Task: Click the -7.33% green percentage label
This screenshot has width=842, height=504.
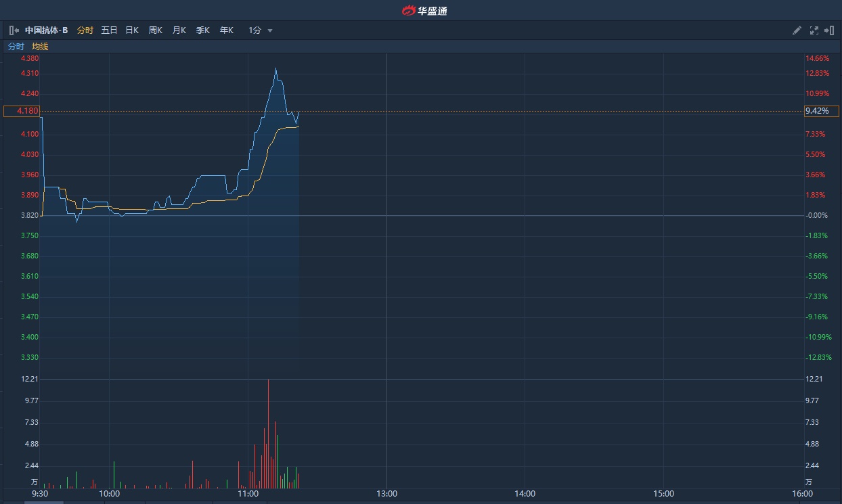Action: (817, 296)
